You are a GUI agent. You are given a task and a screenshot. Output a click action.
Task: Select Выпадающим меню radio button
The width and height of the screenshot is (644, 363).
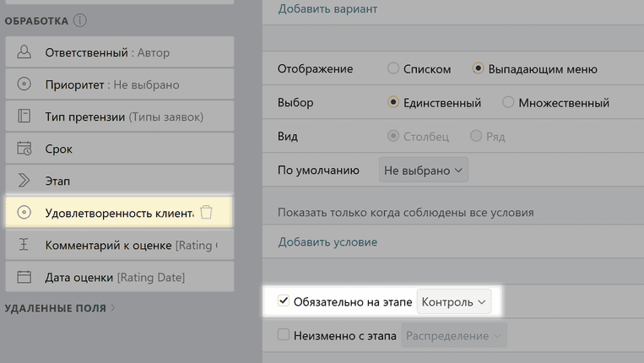click(x=479, y=69)
